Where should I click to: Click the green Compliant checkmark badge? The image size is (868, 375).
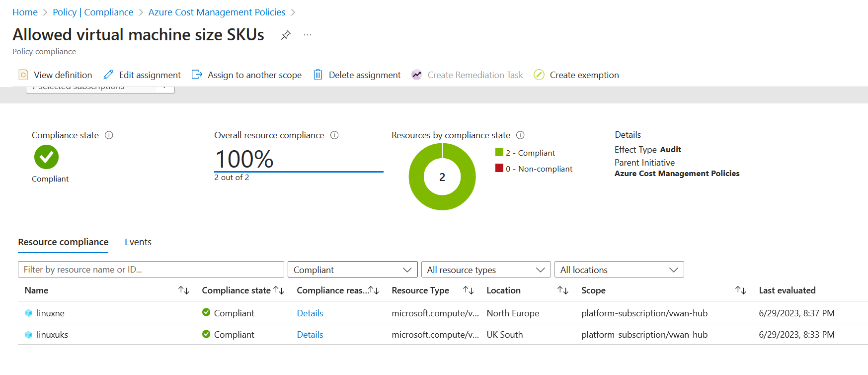[x=46, y=157]
